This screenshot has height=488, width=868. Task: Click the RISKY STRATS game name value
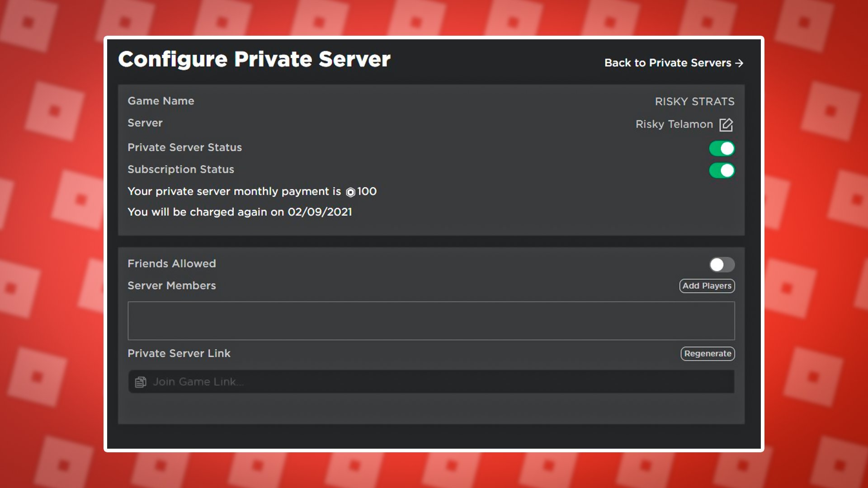coord(694,102)
